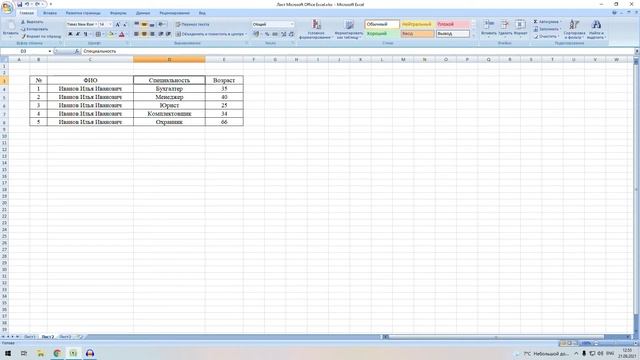Apply comma thousands separator format
This screenshot has width=640, height=360.
(275, 34)
